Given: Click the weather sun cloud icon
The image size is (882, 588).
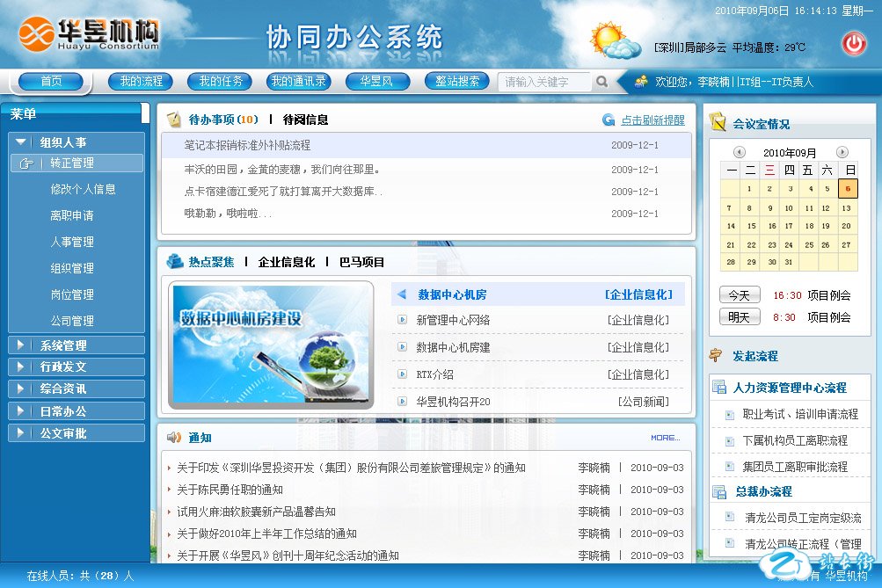Looking at the screenshot, I should pos(615,40).
